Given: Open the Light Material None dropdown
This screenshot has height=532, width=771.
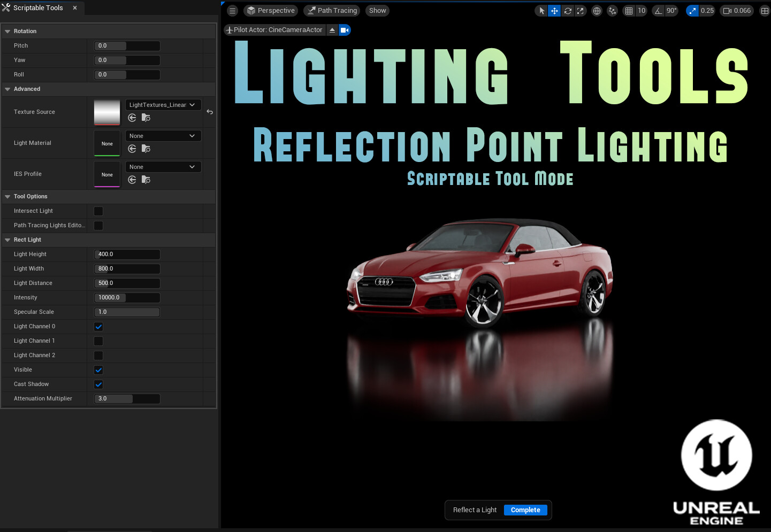Looking at the screenshot, I should click(163, 136).
